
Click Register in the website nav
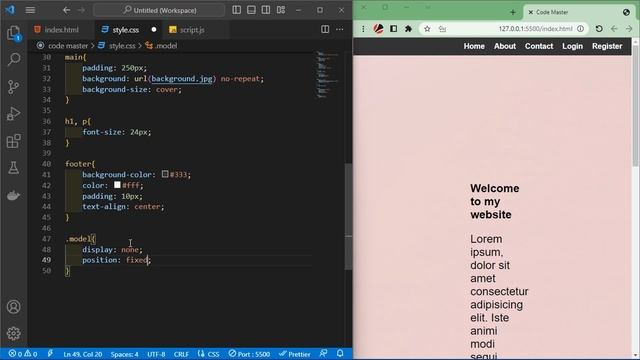[607, 46]
